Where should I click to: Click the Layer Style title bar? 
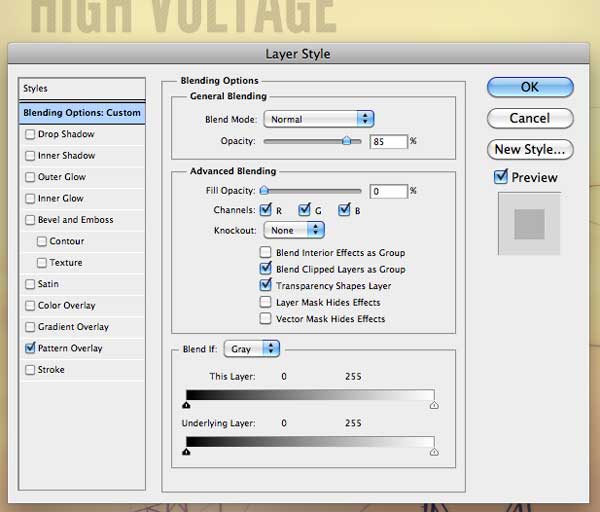(x=298, y=54)
